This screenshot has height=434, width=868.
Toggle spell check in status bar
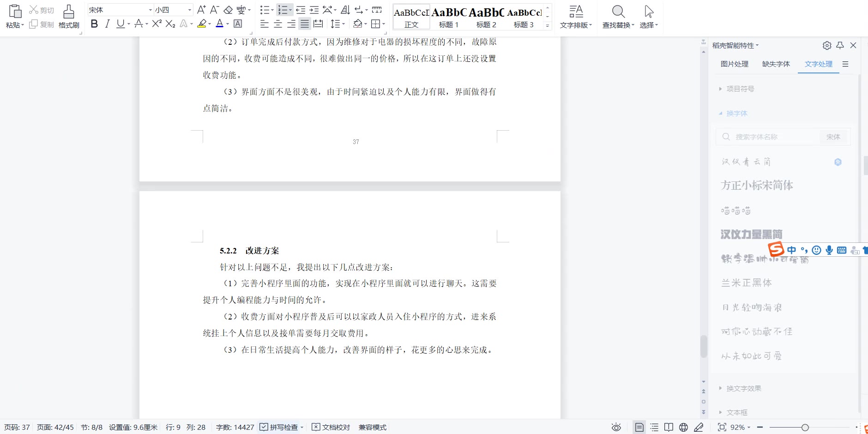click(281, 428)
